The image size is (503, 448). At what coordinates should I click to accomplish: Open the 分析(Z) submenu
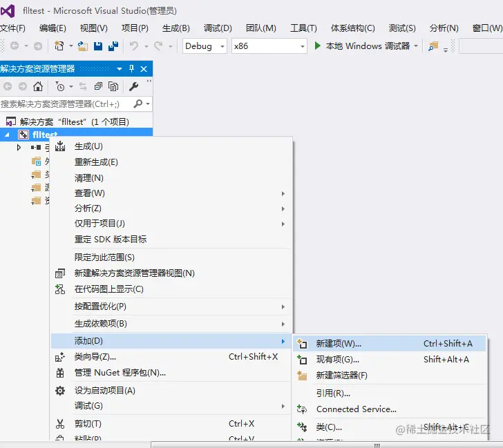(x=171, y=208)
